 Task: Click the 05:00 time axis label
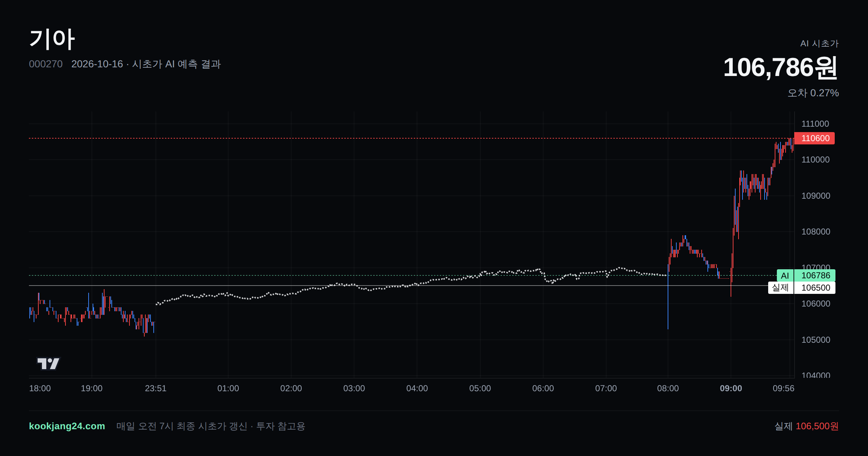click(x=480, y=388)
